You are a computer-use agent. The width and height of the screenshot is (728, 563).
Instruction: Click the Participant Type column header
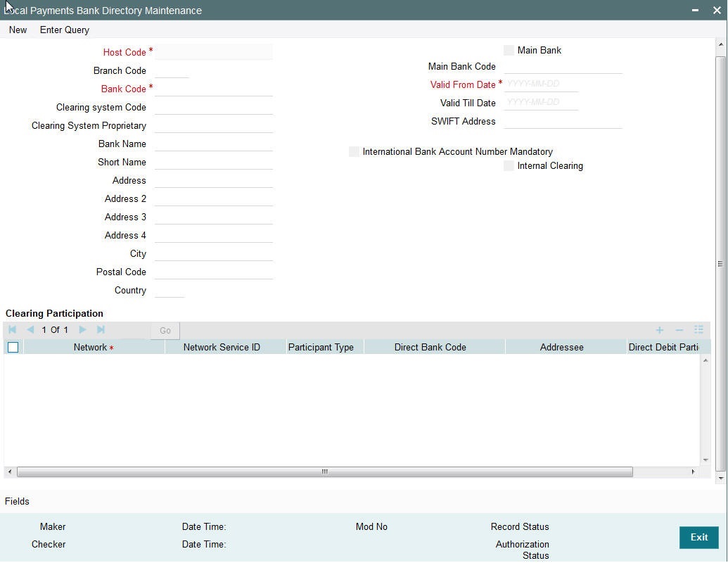pyautogui.click(x=325, y=347)
